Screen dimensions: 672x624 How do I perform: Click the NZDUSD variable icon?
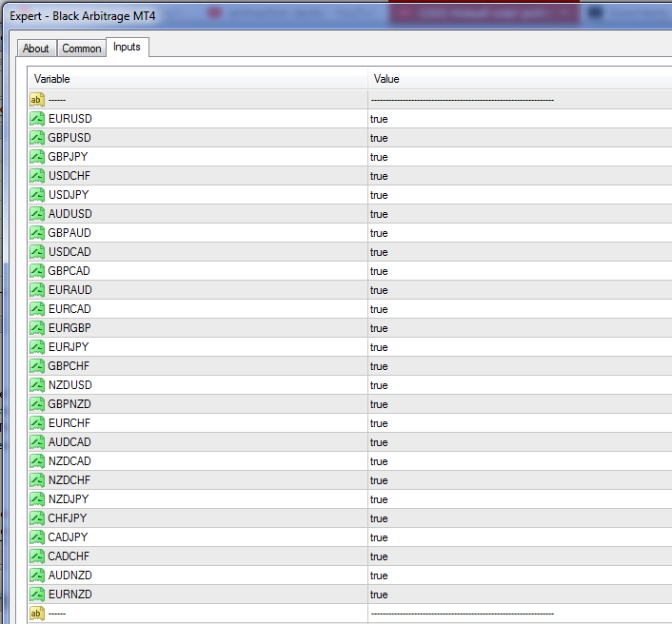pos(37,385)
